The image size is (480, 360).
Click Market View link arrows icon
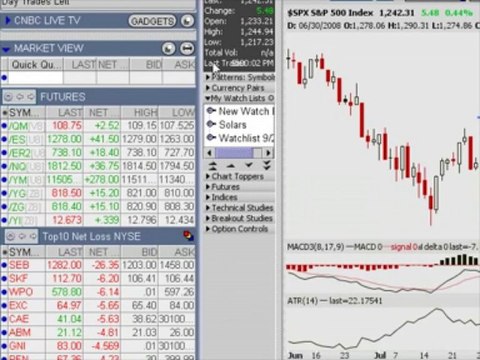(x=187, y=49)
